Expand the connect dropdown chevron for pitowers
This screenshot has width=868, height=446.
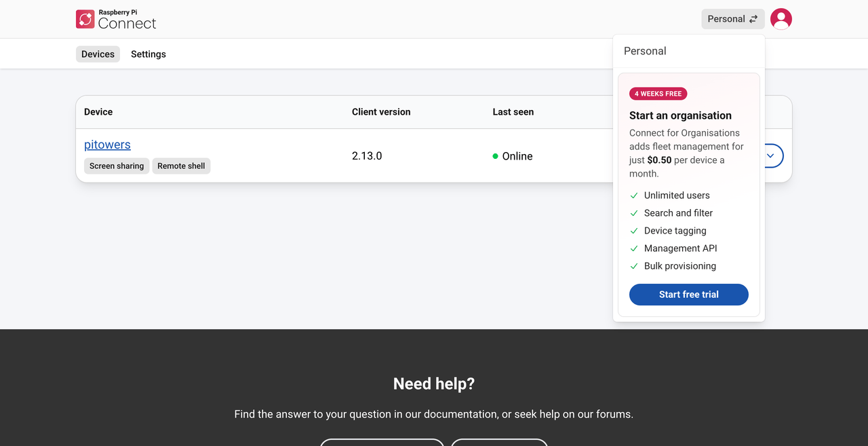click(x=770, y=155)
